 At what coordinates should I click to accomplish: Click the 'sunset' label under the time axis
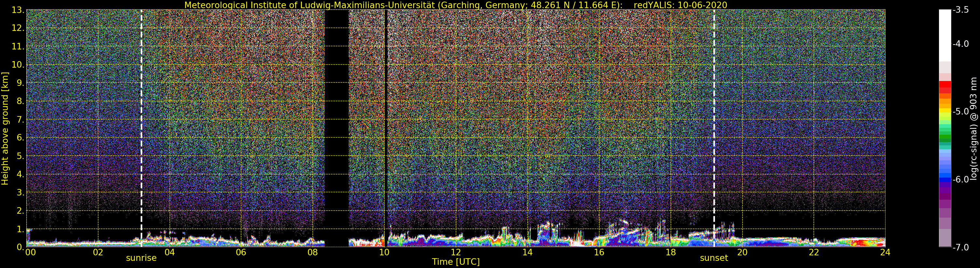pos(714,258)
